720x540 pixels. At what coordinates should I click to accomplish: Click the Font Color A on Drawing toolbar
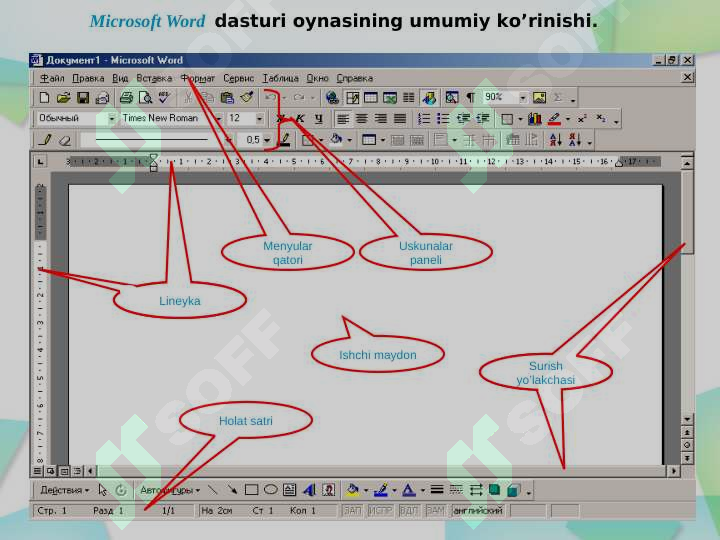(409, 490)
